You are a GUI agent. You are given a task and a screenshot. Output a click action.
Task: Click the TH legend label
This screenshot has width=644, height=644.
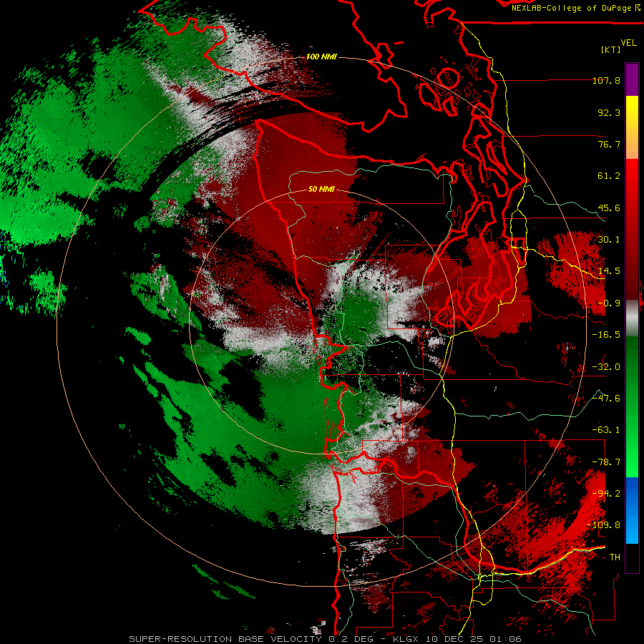(615, 557)
